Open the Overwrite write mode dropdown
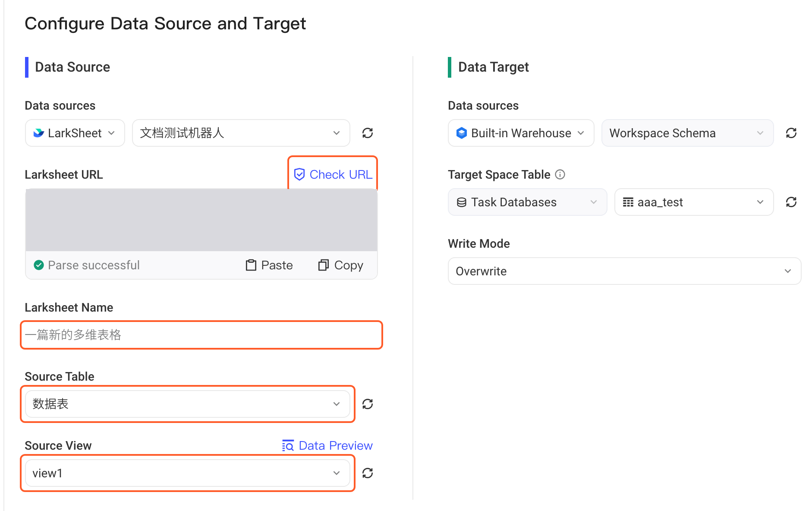This screenshot has width=812, height=511. (x=624, y=271)
